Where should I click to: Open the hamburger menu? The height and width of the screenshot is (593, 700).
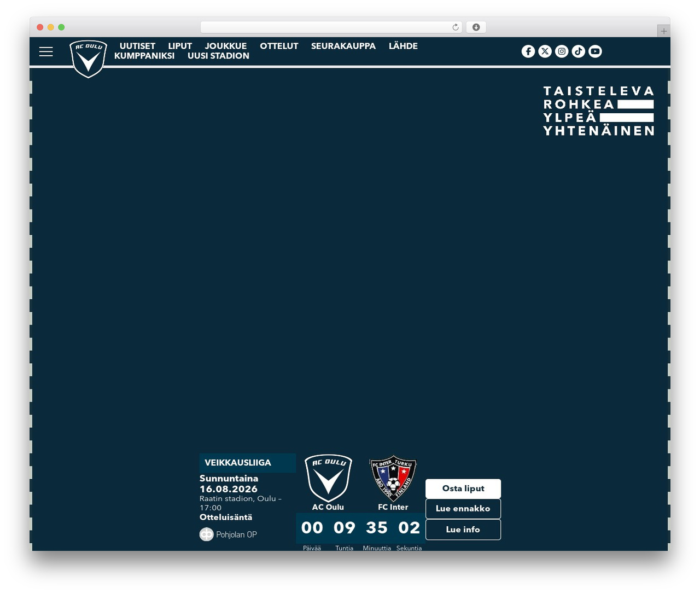[x=46, y=51]
